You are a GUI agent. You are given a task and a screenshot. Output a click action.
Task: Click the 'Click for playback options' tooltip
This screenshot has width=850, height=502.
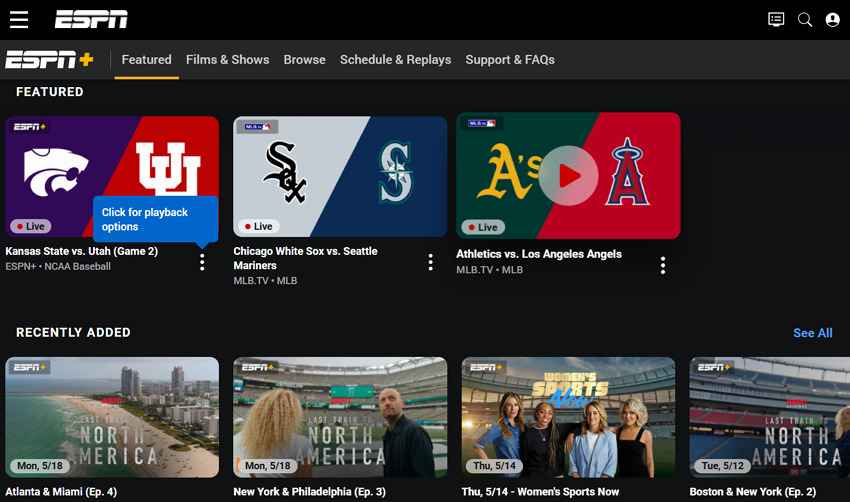[155, 219]
